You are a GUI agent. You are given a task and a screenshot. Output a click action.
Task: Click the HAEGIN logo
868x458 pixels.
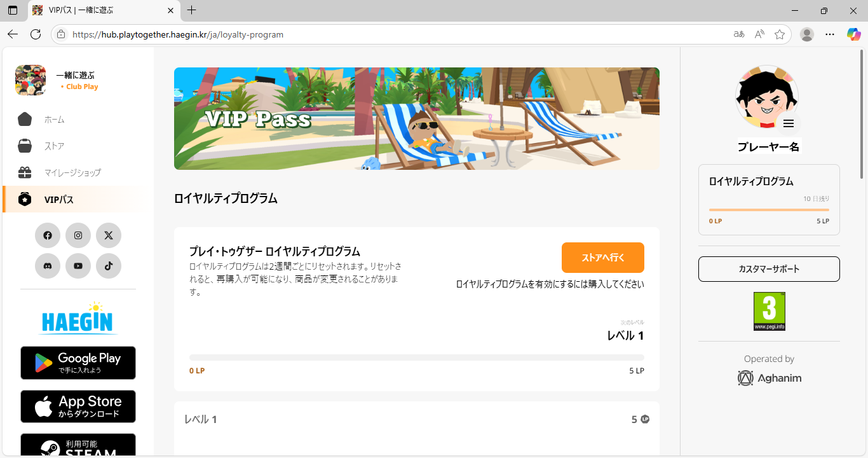pyautogui.click(x=78, y=318)
